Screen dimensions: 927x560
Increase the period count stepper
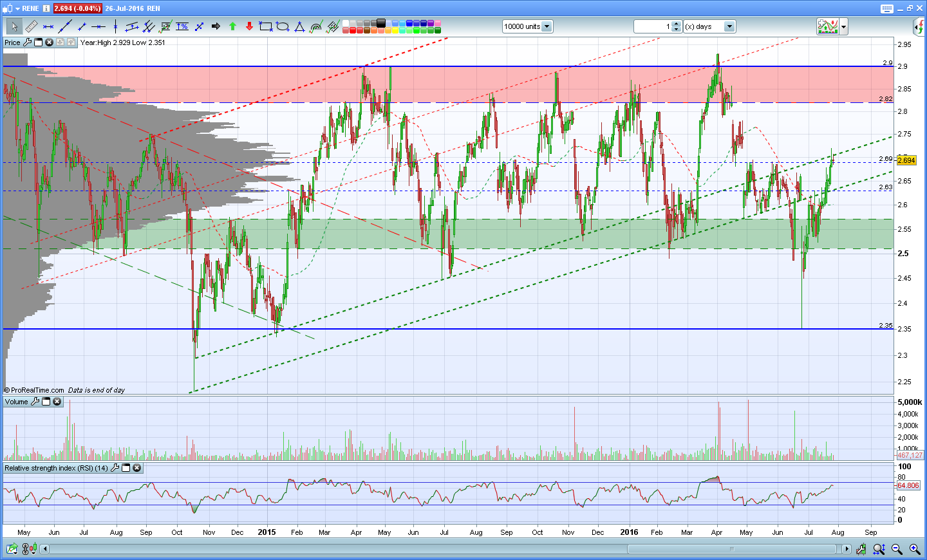[x=676, y=24]
